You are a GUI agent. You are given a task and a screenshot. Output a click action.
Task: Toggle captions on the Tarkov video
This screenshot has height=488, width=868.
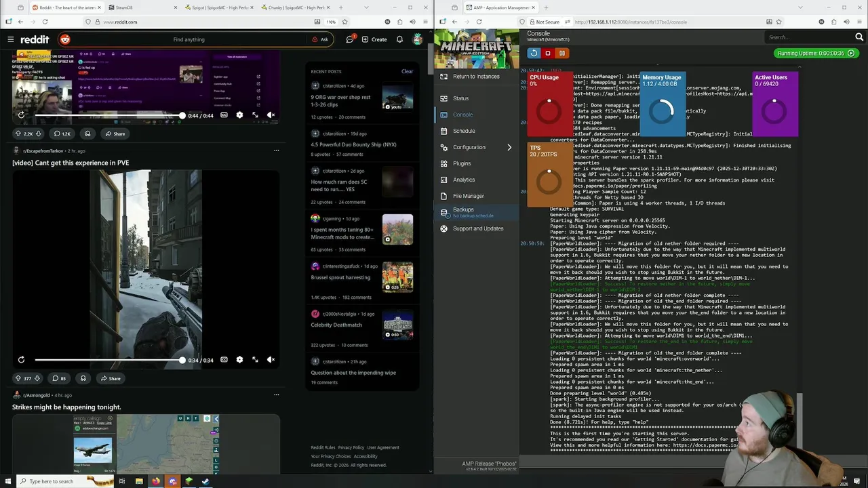click(224, 360)
